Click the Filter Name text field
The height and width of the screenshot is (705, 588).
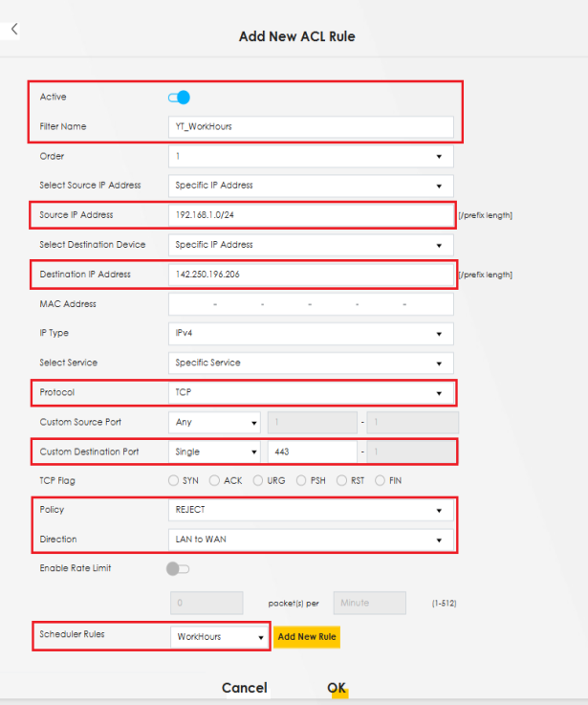click(310, 126)
